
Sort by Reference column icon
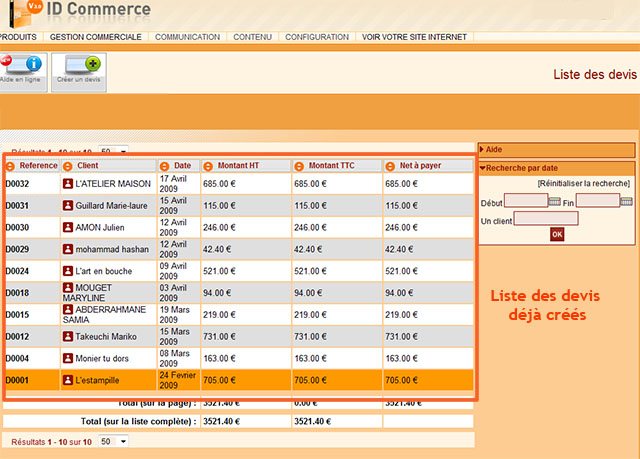(10, 166)
